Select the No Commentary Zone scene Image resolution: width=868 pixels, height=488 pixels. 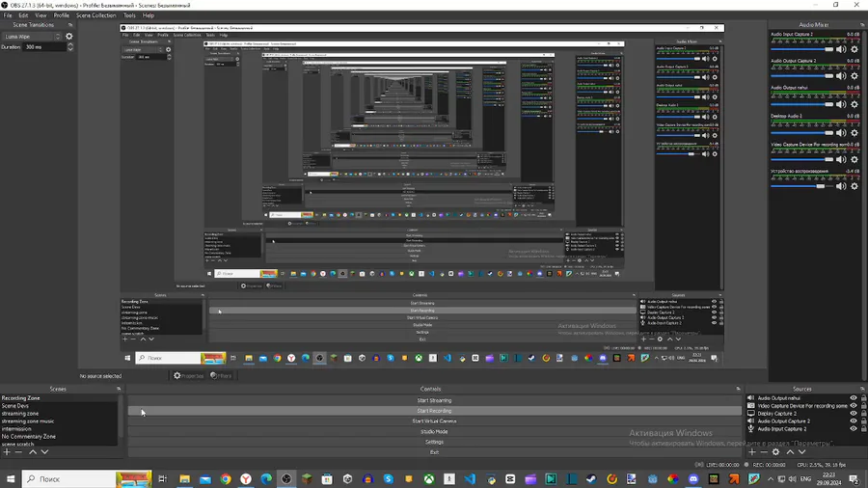[29, 437]
